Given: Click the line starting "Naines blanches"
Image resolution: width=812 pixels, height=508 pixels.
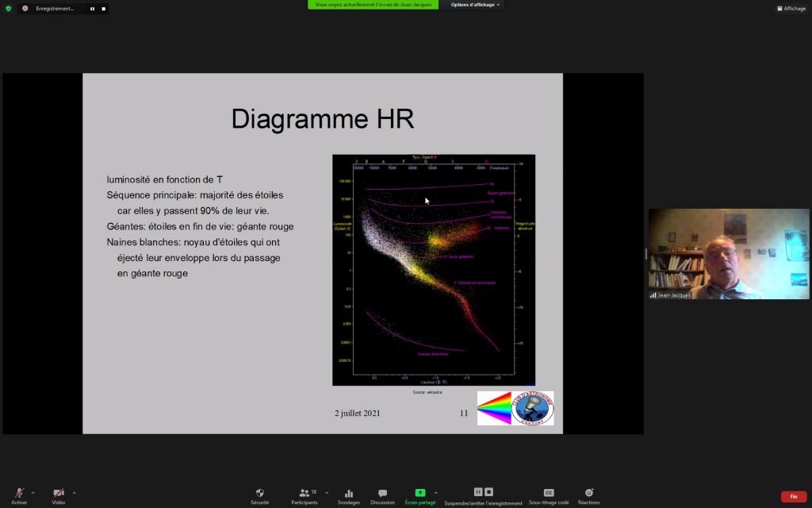Looking at the screenshot, I should [193, 242].
